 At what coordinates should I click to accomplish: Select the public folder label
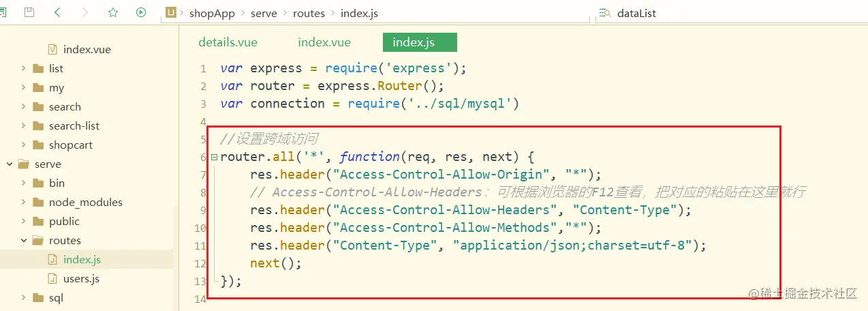64,221
